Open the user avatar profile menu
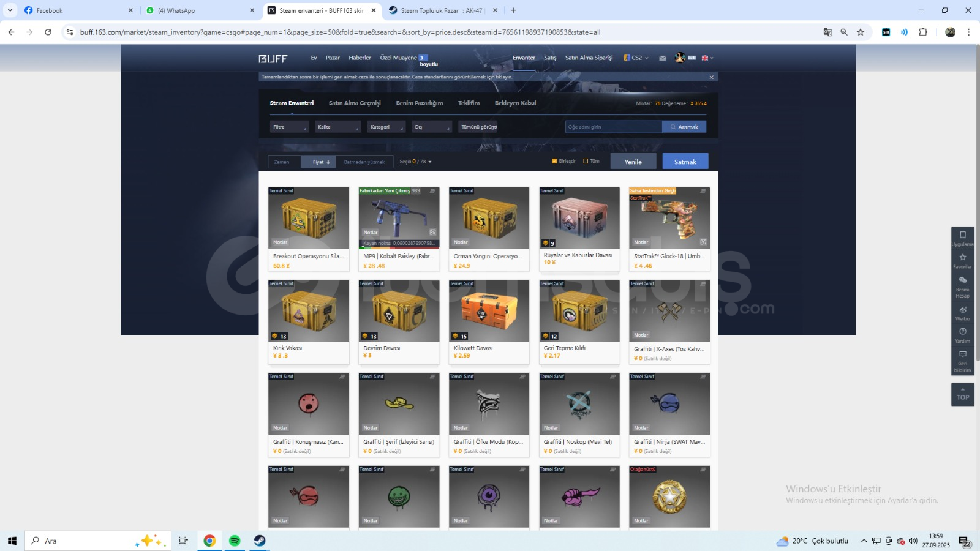 click(680, 58)
